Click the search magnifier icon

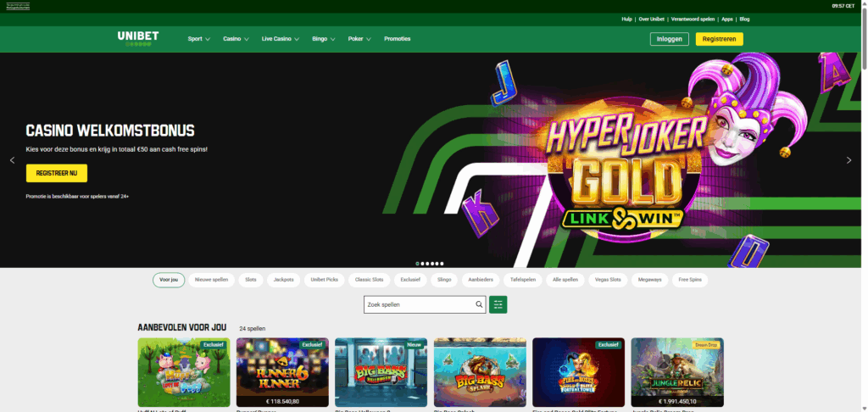479,304
